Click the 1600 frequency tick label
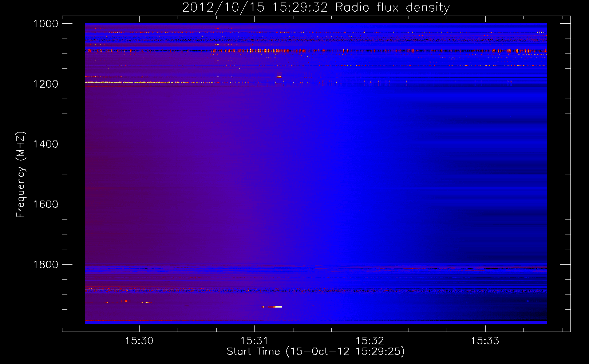589x364 pixels. tap(46, 204)
